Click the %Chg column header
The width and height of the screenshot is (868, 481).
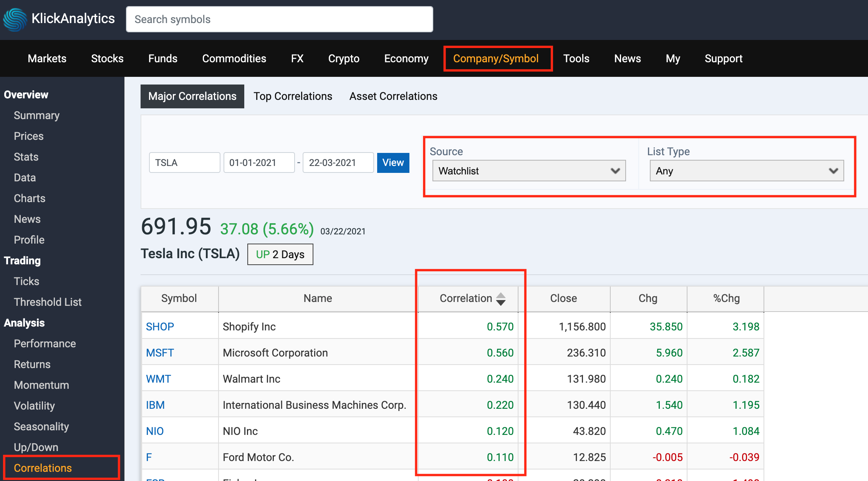click(726, 298)
